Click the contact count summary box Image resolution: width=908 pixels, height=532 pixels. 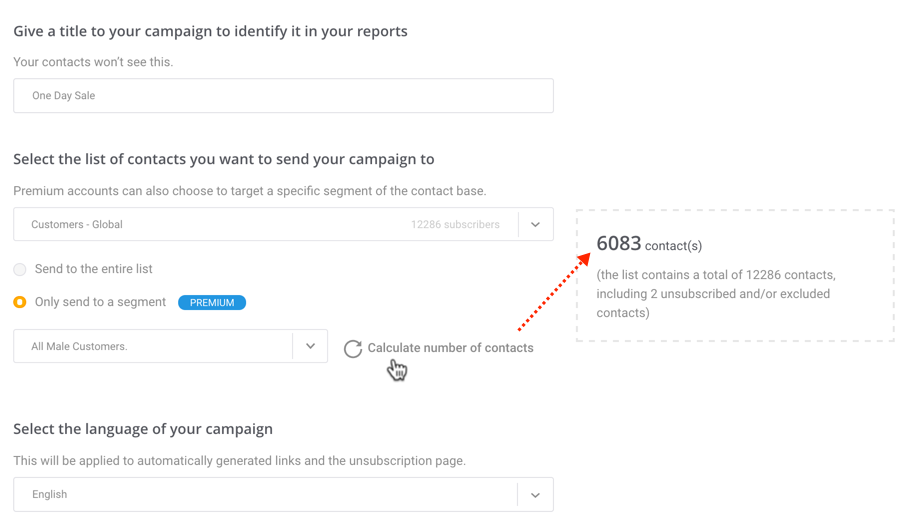click(x=735, y=276)
